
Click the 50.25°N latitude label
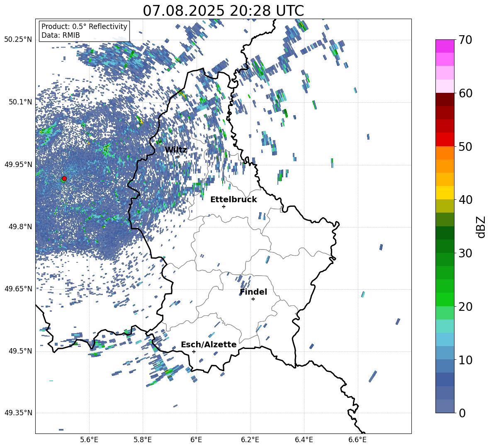click(x=18, y=40)
